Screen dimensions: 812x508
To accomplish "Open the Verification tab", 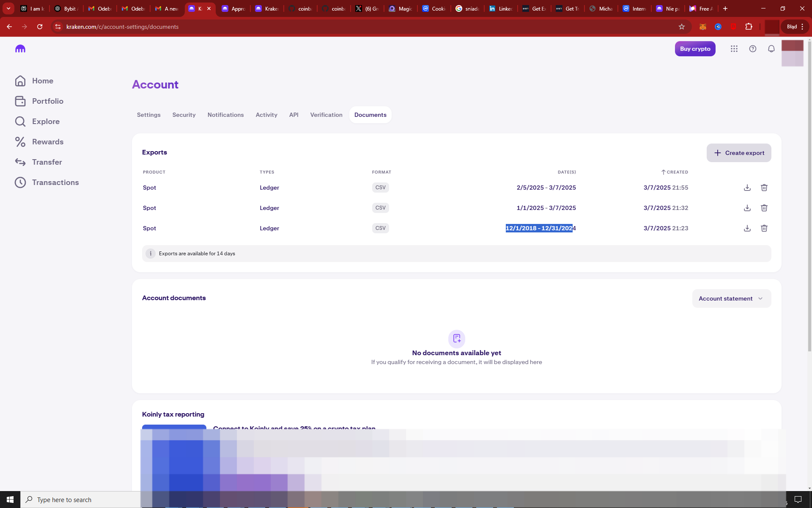I will pyautogui.click(x=326, y=115).
